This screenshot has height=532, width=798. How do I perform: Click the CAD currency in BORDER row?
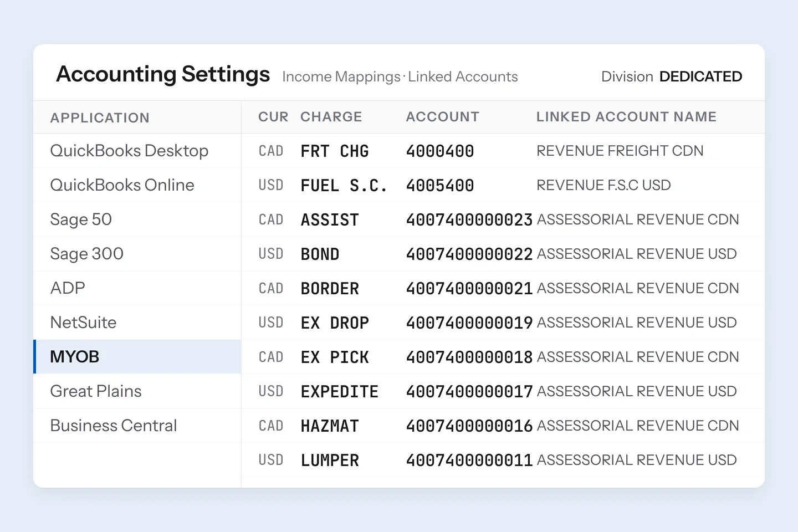click(x=271, y=288)
